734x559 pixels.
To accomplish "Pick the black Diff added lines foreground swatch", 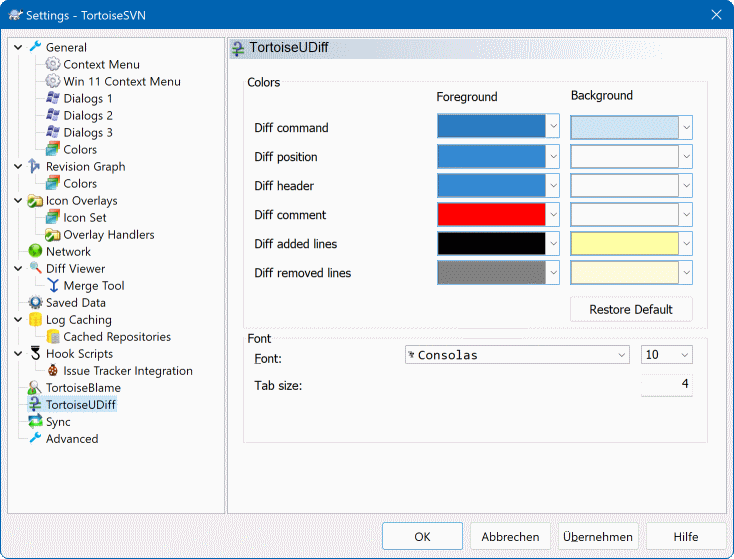I will pos(491,243).
